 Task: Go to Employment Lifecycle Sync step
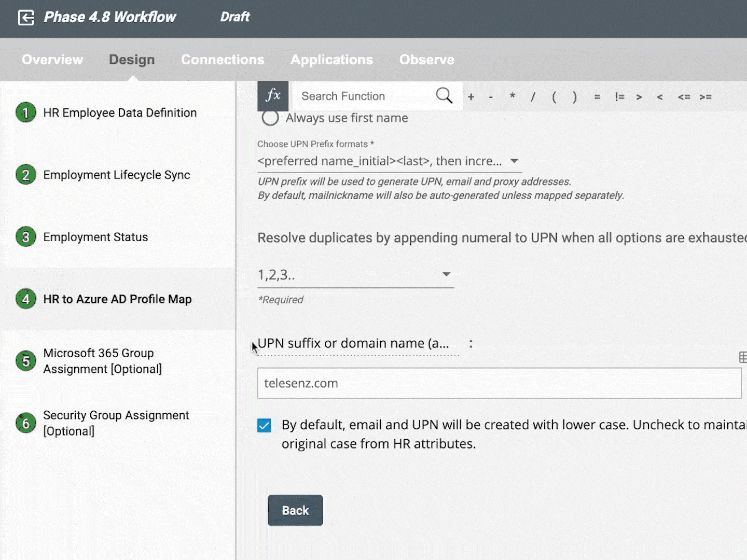pyautogui.click(x=116, y=175)
